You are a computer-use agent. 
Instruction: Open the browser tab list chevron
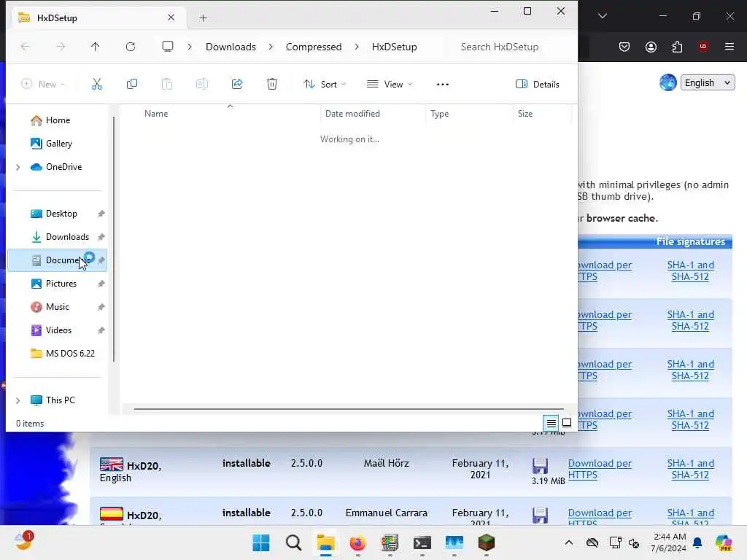603,16
